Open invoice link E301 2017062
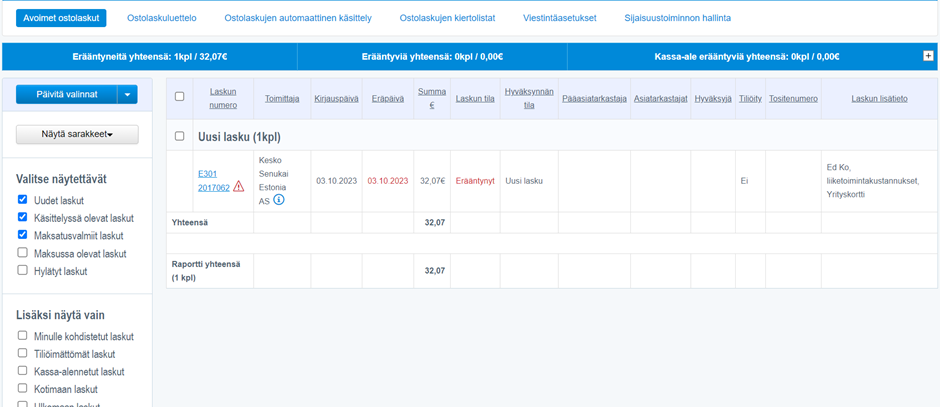 point(213,180)
